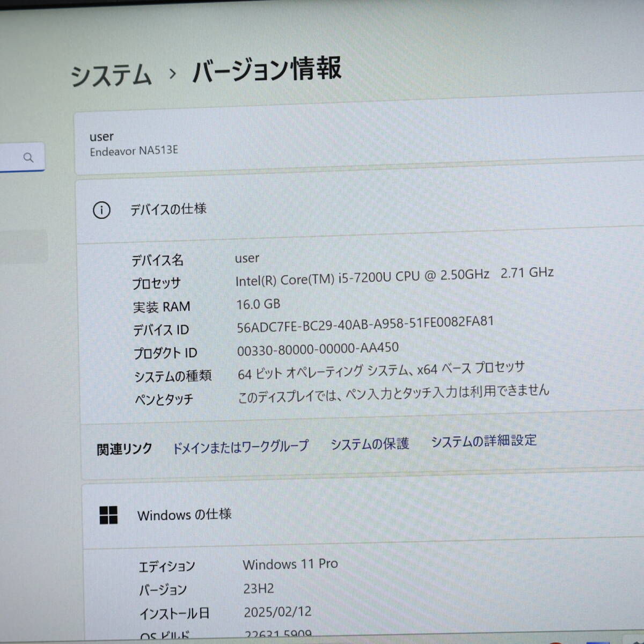This screenshot has width=644, height=644.
Task: Click the search magnifier icon
Action: 28,157
